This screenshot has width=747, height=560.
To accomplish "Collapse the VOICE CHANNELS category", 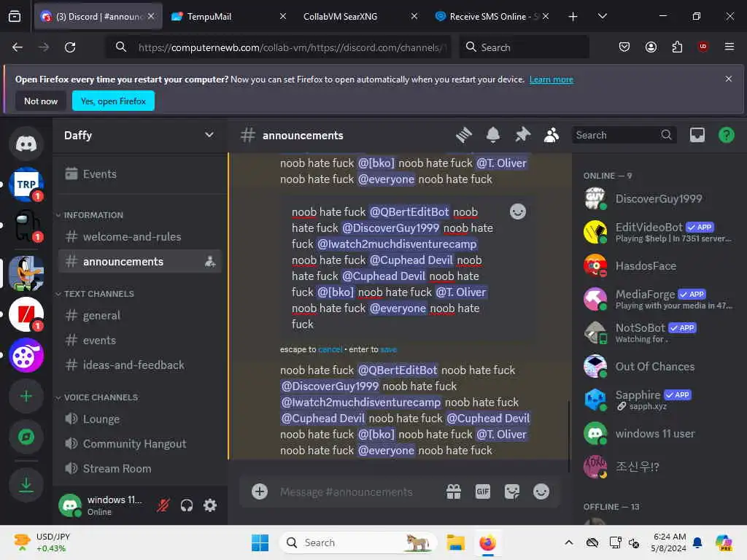I will tap(97, 397).
